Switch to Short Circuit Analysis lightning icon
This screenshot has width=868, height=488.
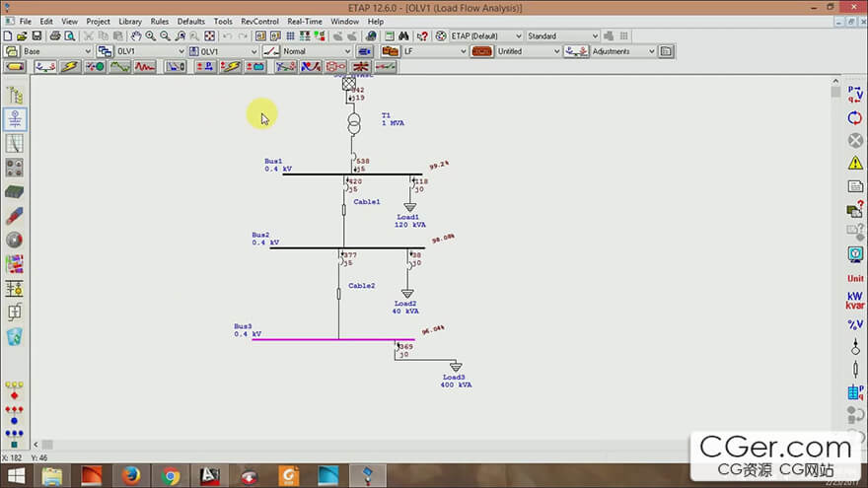coord(70,67)
